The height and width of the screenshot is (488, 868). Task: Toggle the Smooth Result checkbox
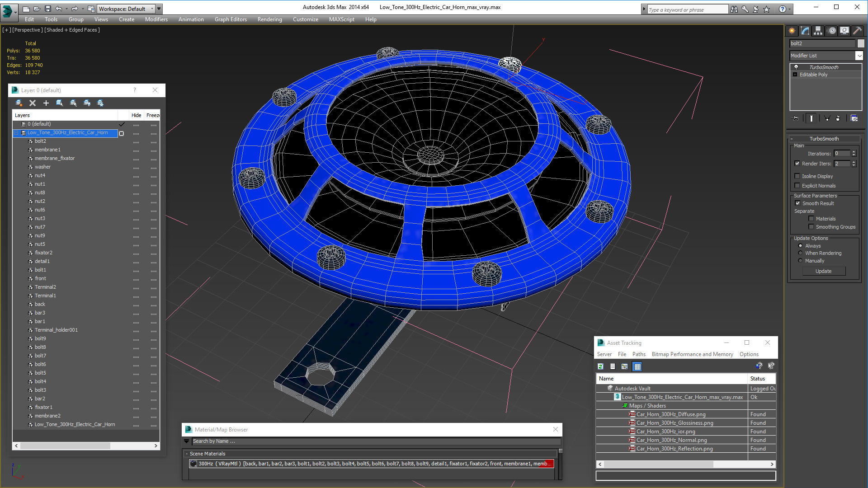798,203
